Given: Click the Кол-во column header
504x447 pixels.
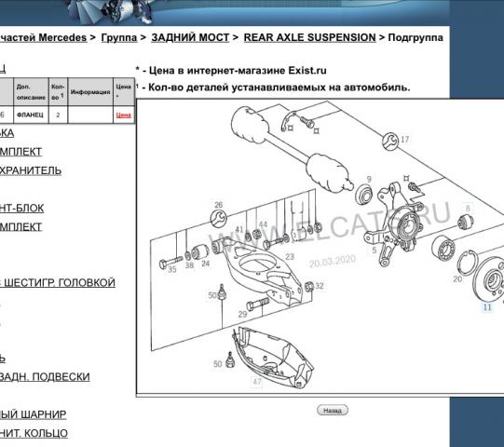Looking at the screenshot, I should (x=58, y=92).
